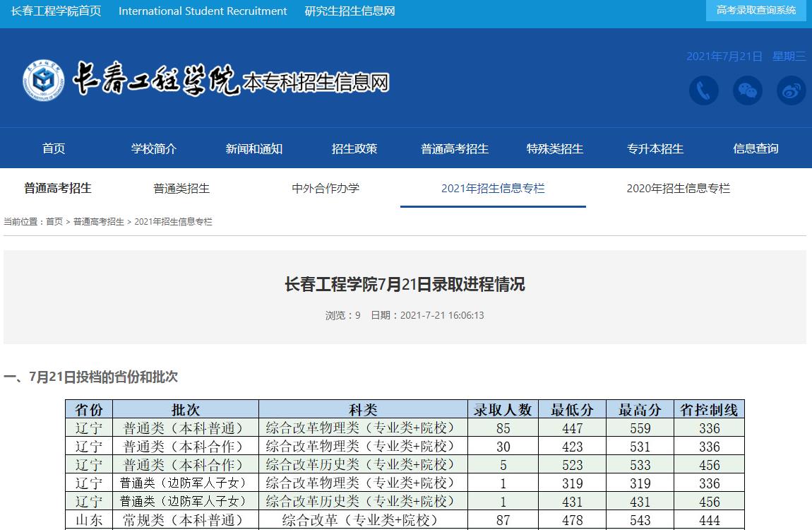Viewport: 812px width, 530px height.
Task: Select 学校简介 in main navigation
Action: (x=154, y=148)
